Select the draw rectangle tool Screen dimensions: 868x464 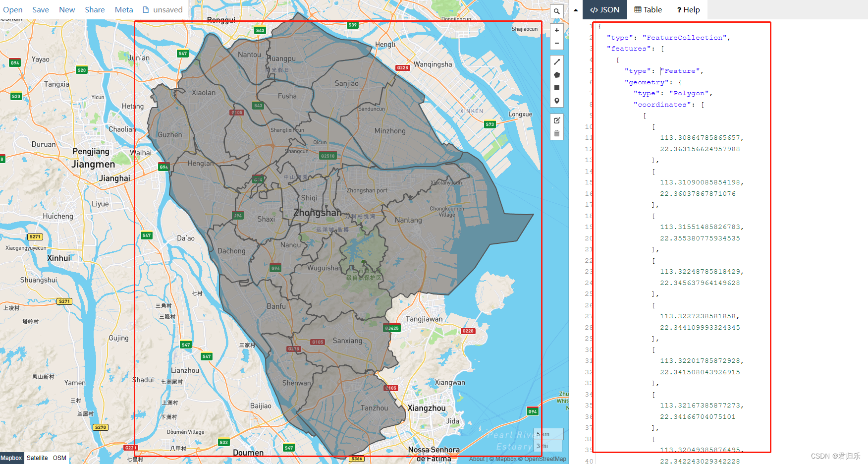[557, 88]
